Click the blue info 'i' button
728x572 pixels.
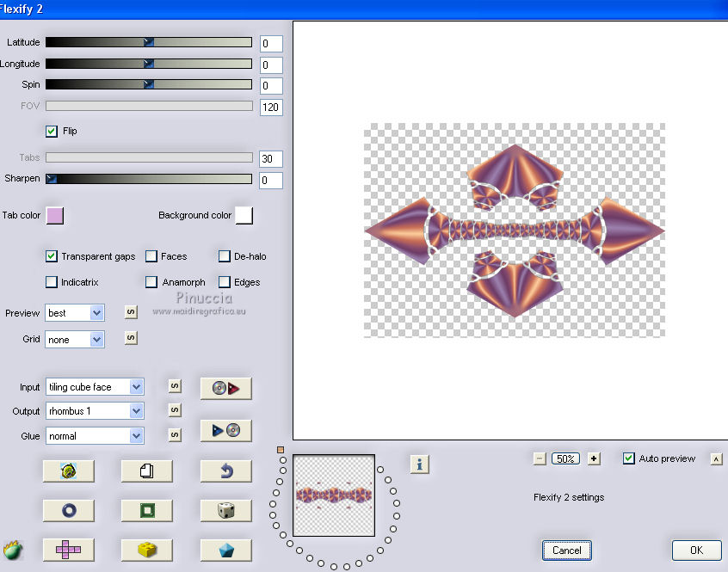tap(420, 464)
